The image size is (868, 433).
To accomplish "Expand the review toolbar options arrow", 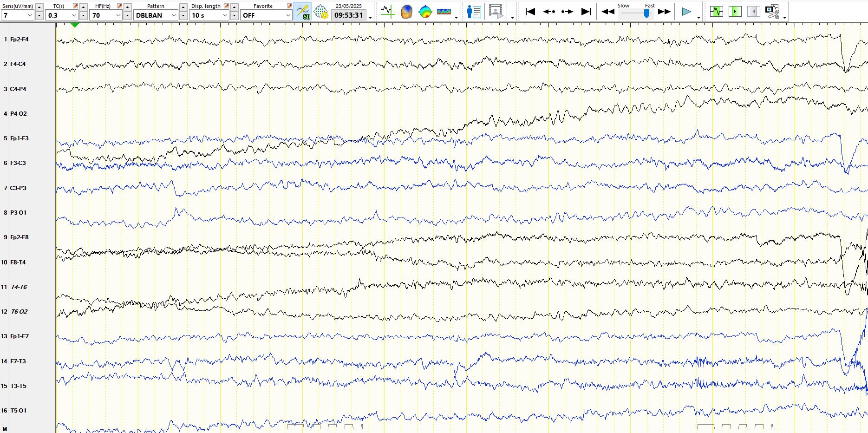I will pyautogui.click(x=784, y=18).
